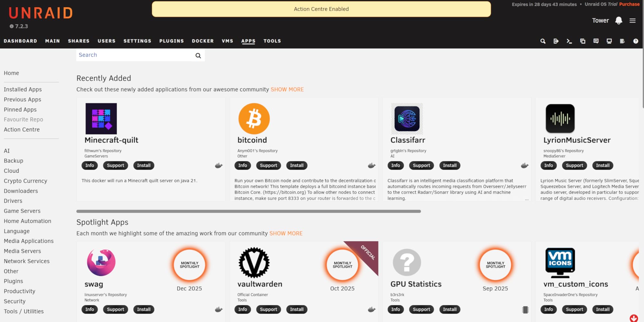Open Previous Apps in sidebar
This screenshot has height=322, width=644.
coord(23,99)
